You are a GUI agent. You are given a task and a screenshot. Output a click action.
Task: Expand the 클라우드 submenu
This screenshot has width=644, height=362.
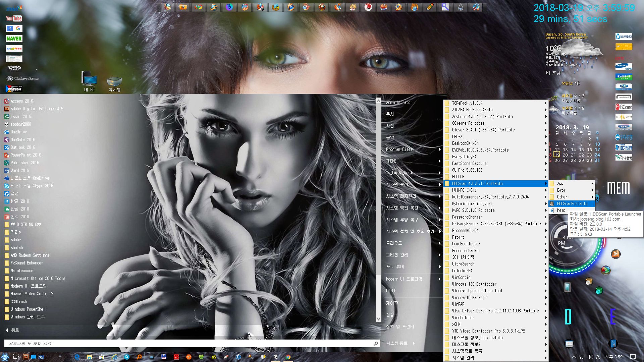[x=413, y=243]
